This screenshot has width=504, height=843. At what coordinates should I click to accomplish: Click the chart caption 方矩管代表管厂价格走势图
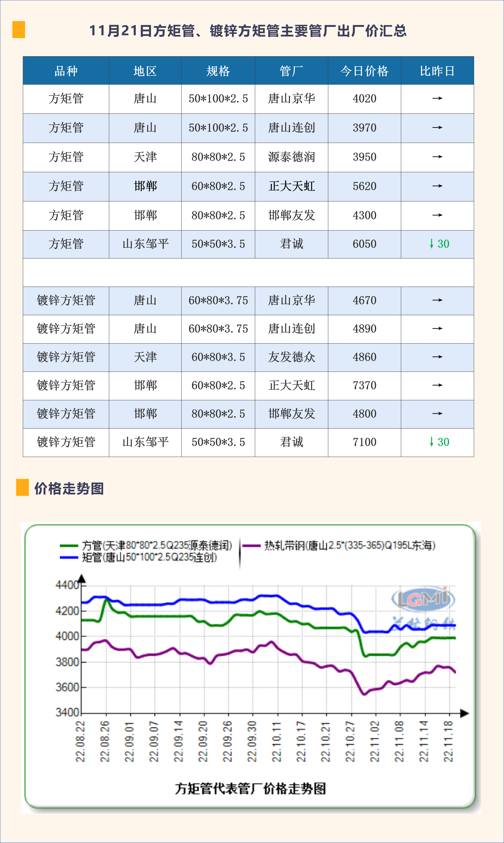(x=250, y=788)
